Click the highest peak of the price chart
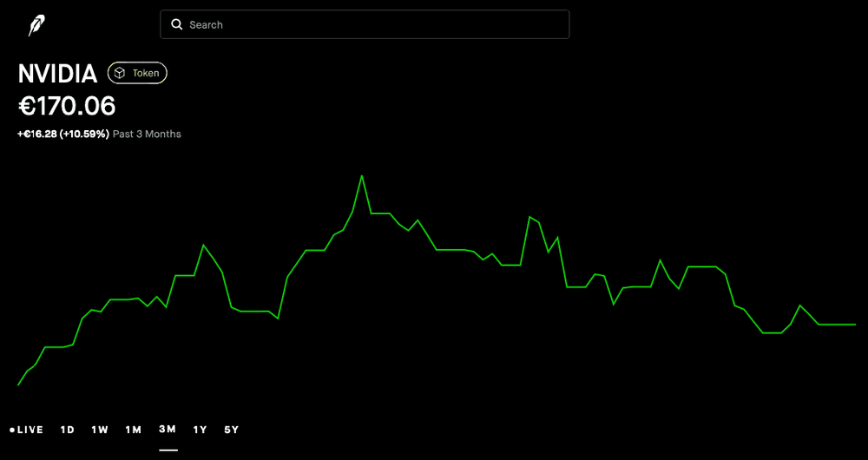Screen dimensions: 868x460 click(x=361, y=176)
